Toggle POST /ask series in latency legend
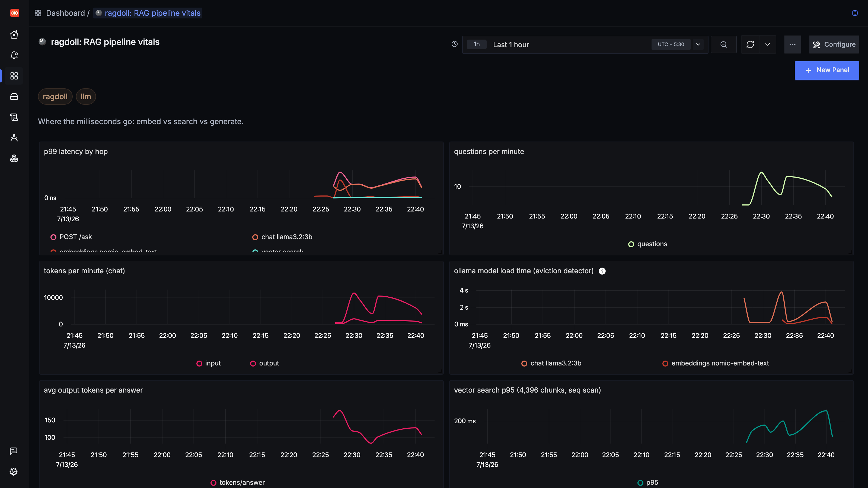The image size is (868, 488). 71,237
